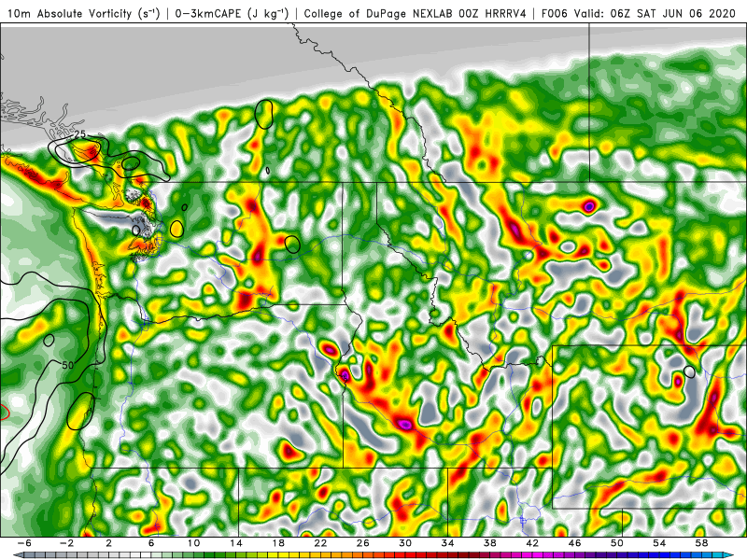
Task: Click the "38" color scale value
Action: (x=489, y=543)
